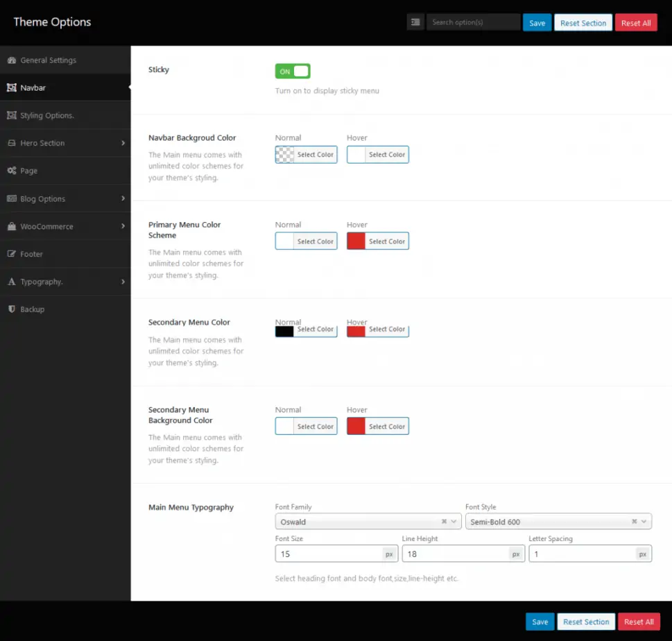Select Secondary Menu Background Hover red swatch
This screenshot has width=672, height=641.
click(x=356, y=426)
